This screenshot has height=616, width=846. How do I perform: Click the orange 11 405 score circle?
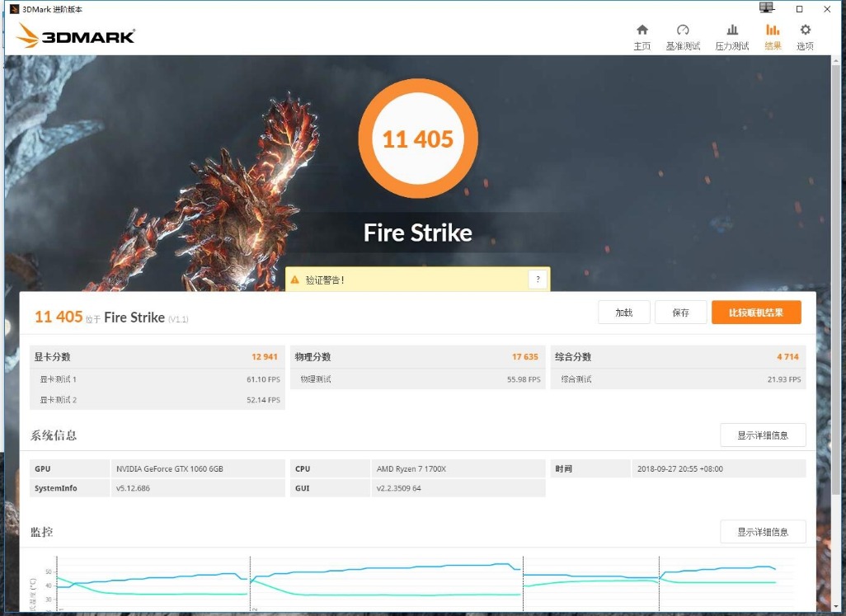418,138
